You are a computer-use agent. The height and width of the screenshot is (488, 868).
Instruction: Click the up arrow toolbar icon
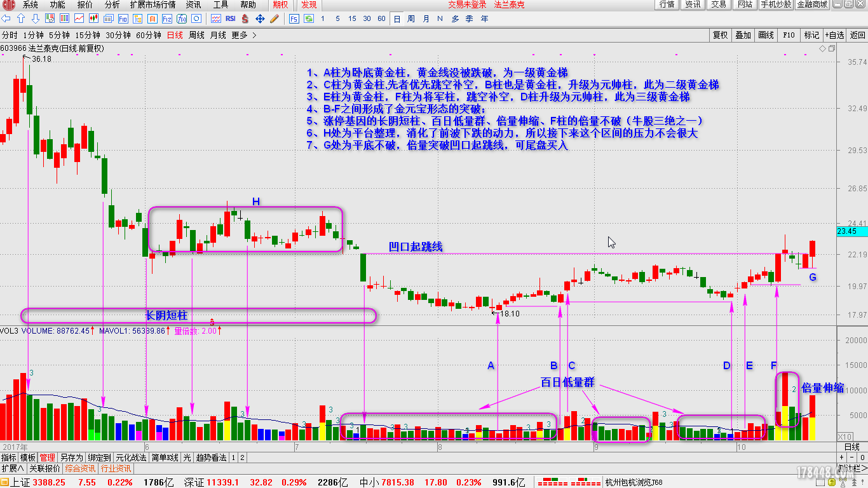point(20,19)
